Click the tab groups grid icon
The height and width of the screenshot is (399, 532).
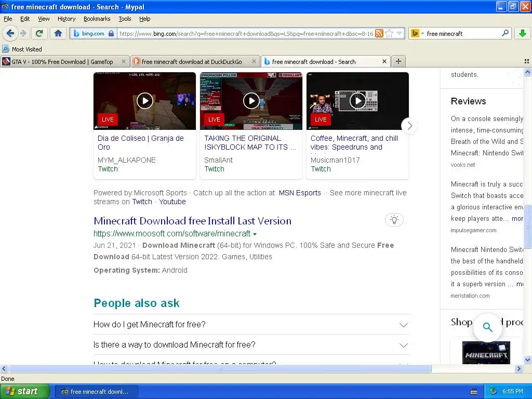click(x=527, y=61)
